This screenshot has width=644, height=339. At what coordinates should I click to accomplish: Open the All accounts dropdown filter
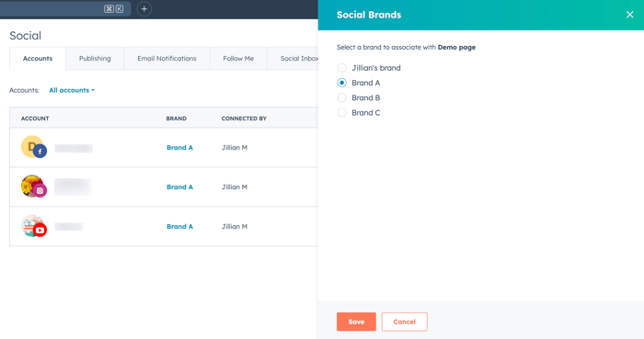(72, 90)
